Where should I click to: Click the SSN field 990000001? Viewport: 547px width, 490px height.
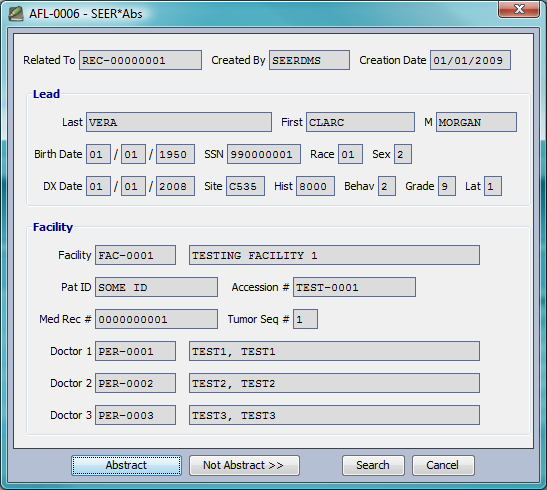pos(264,154)
